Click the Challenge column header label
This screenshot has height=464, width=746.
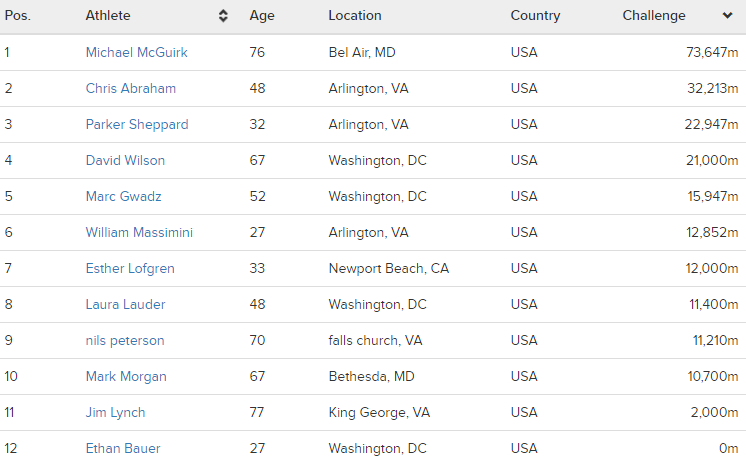[x=654, y=16]
